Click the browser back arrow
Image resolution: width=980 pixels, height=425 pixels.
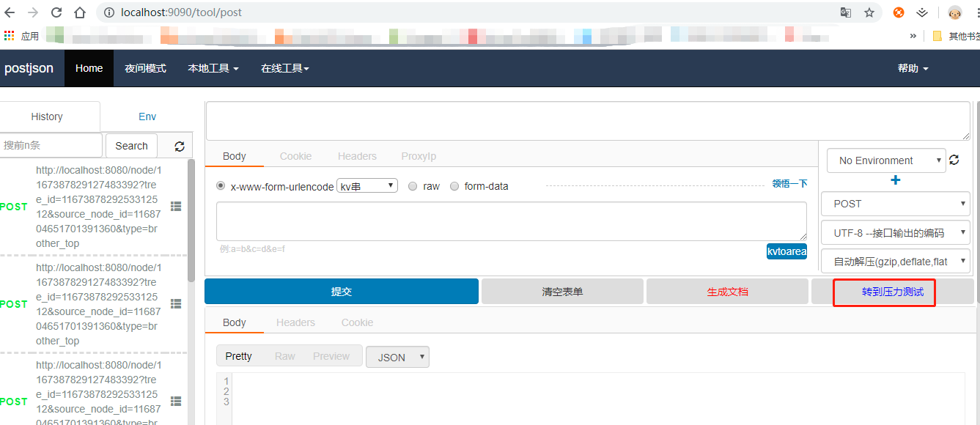tap(10, 12)
